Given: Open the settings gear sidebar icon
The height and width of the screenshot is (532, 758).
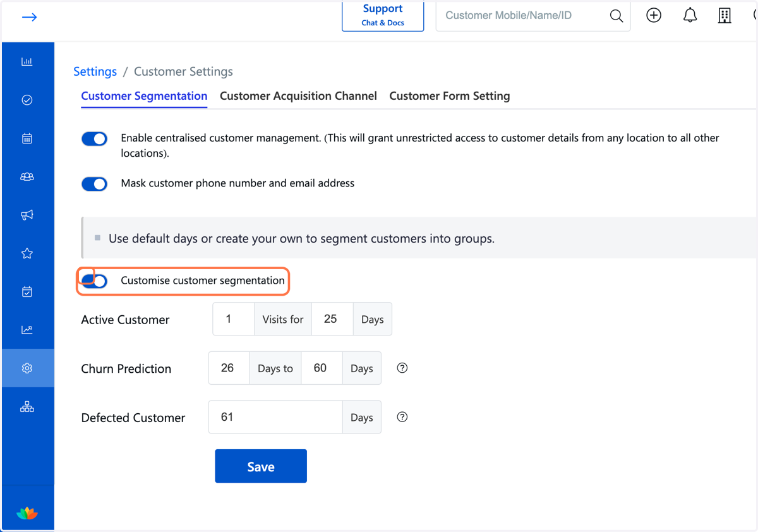Looking at the screenshot, I should coord(27,368).
